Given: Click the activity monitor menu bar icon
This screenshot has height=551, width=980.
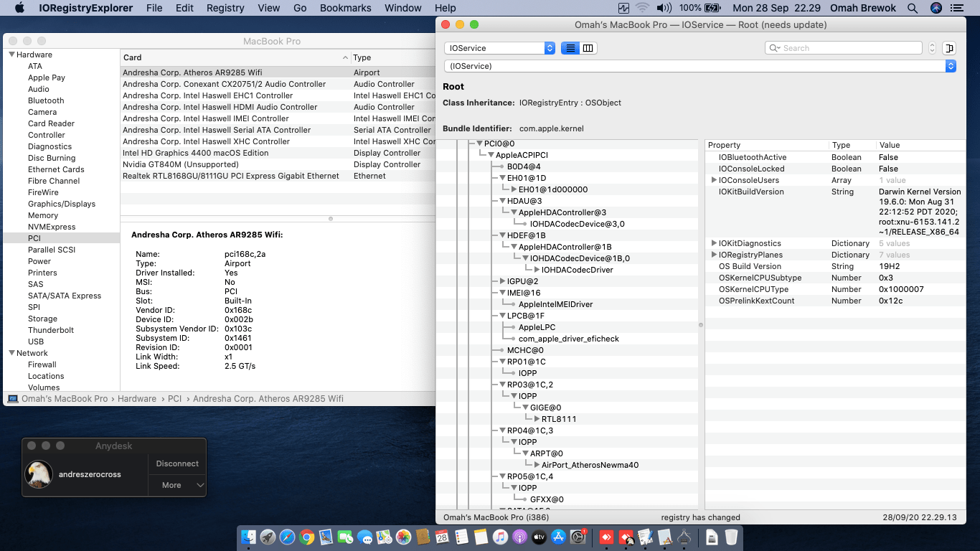Looking at the screenshot, I should [623, 8].
